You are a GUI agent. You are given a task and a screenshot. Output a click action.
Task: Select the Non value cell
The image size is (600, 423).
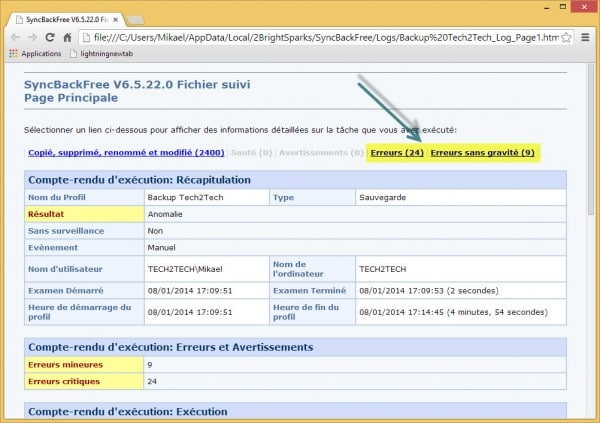click(355, 231)
